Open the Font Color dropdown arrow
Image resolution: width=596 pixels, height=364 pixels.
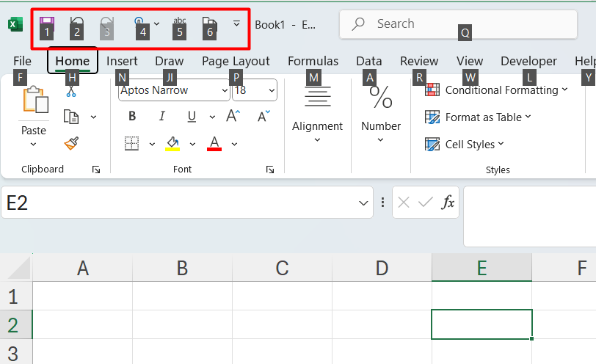235,144
